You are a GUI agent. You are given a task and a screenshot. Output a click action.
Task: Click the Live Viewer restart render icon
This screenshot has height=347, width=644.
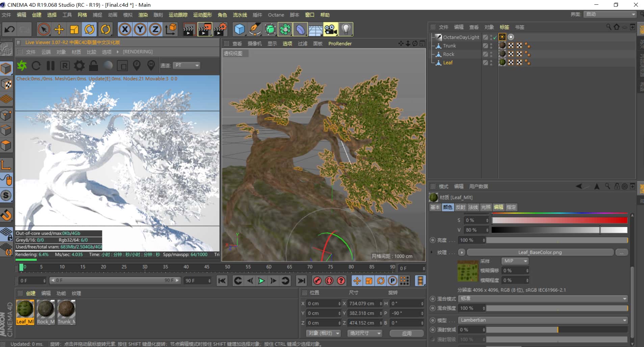[36, 65]
